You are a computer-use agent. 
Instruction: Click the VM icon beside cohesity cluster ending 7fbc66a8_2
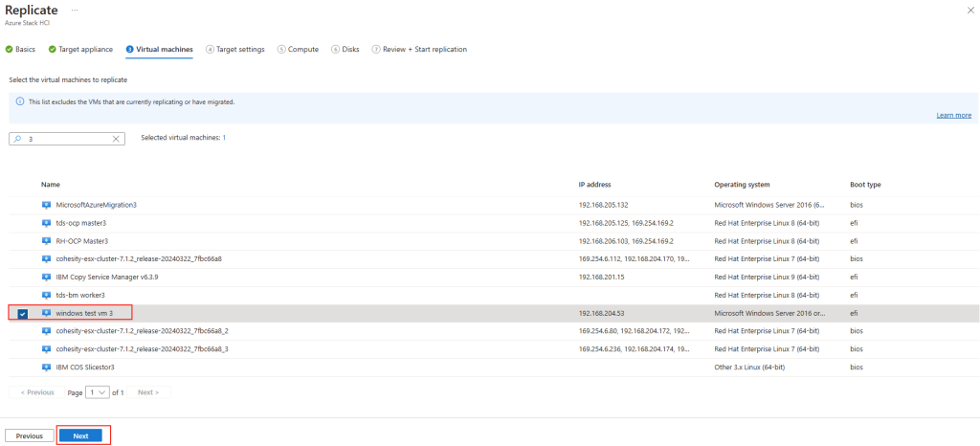[x=46, y=330]
